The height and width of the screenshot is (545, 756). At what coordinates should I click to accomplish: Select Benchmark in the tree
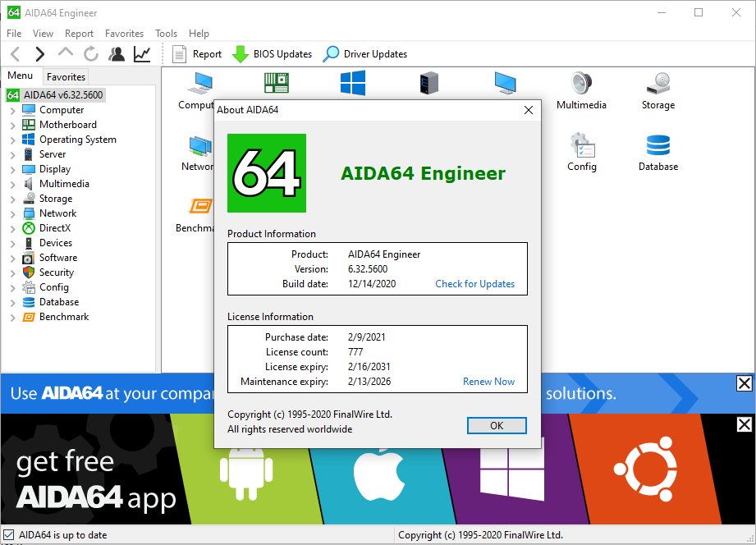tap(64, 317)
